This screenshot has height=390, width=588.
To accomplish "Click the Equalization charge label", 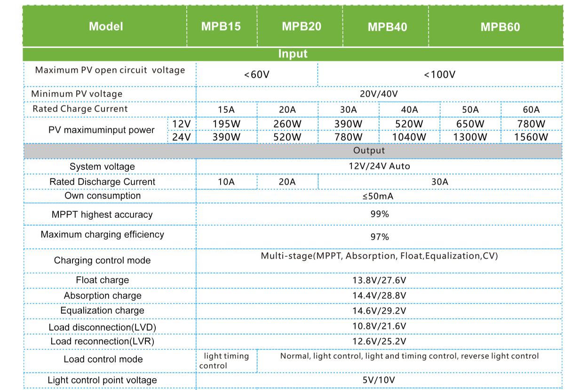I will coord(102,310).
